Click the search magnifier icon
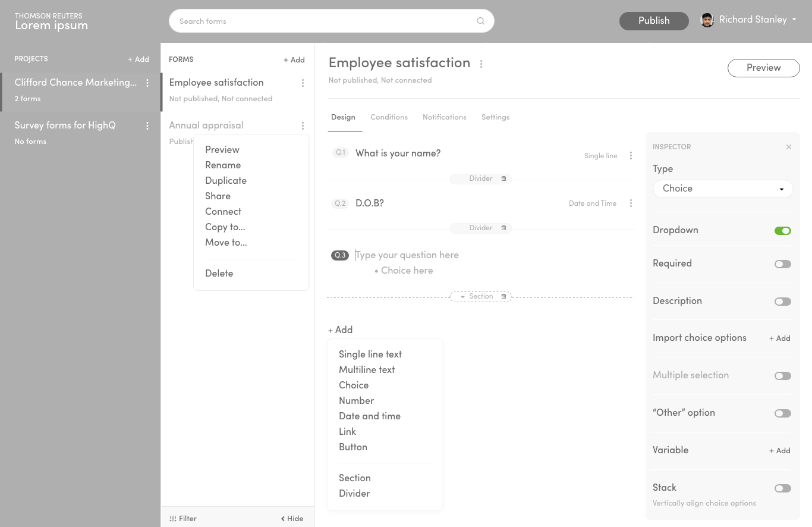 480,21
